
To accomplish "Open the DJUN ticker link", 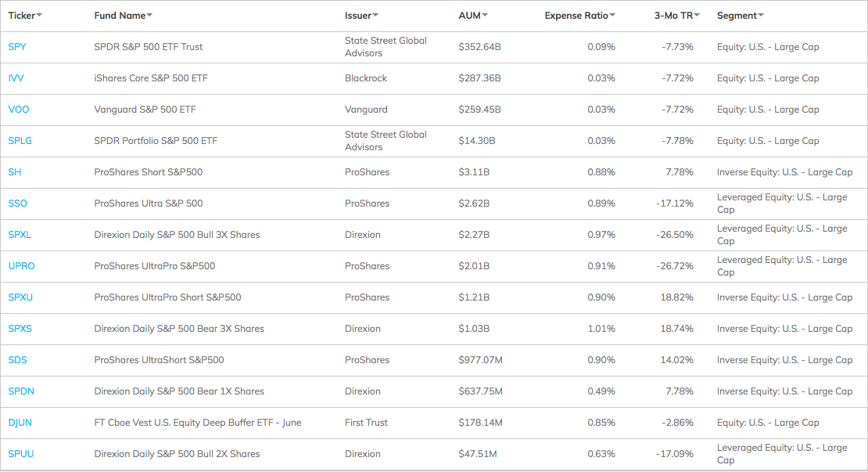I will coord(20,423).
